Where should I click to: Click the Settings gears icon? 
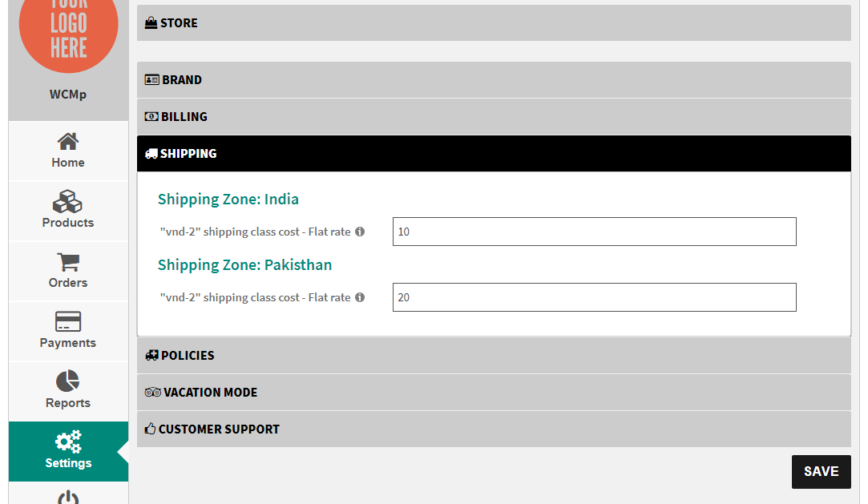pyautogui.click(x=68, y=442)
